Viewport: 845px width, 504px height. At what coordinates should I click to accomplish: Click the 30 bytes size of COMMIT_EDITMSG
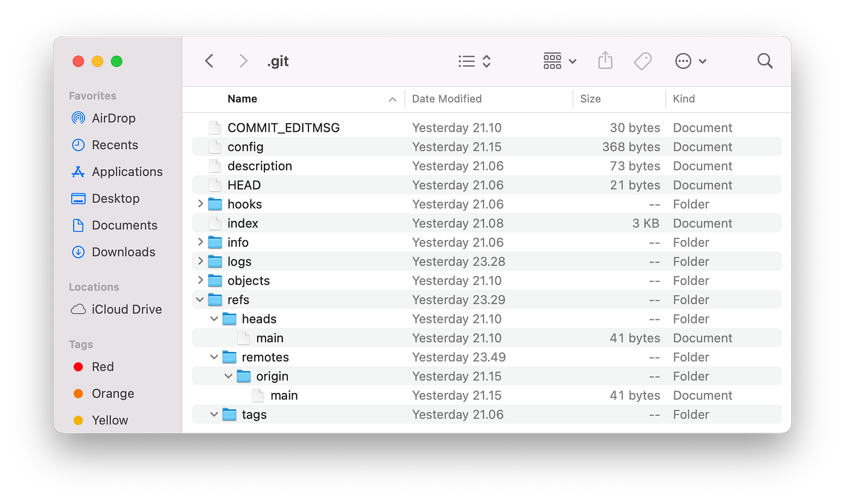coord(635,128)
